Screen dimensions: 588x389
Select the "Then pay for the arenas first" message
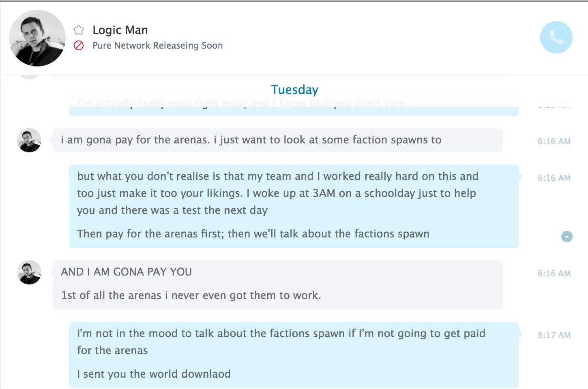(253, 234)
